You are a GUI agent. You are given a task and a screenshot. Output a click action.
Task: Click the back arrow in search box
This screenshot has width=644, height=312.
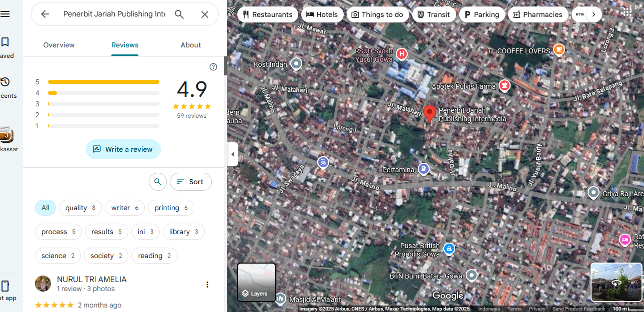[45, 14]
